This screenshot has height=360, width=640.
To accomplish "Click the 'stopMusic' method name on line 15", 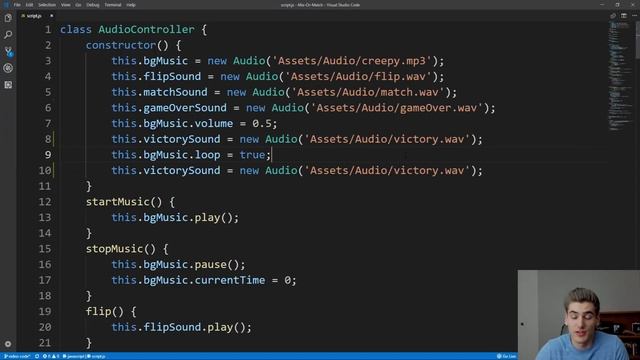I will click(114, 249).
